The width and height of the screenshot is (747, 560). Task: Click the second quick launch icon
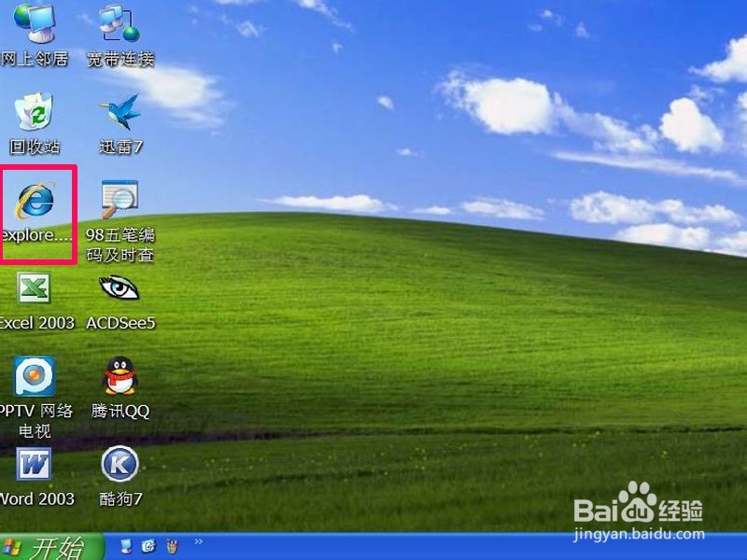coord(148,546)
